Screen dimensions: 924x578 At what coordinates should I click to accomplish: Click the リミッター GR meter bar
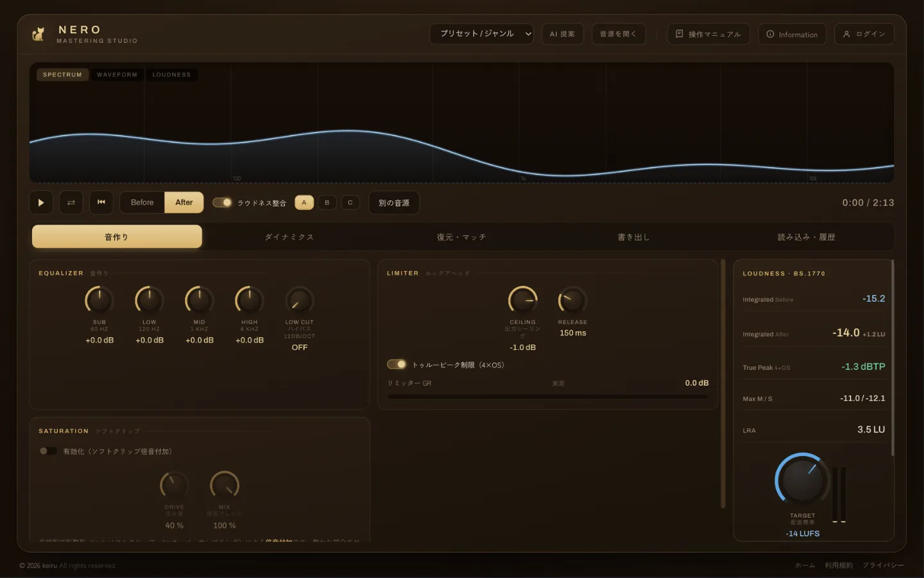tap(548, 397)
